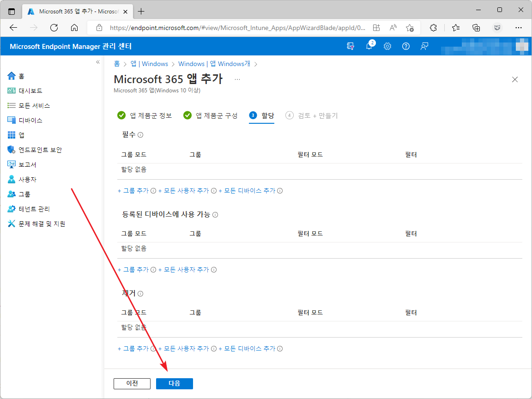Show info for the 필수 section heading
The width and height of the screenshot is (532, 399).
140,135
